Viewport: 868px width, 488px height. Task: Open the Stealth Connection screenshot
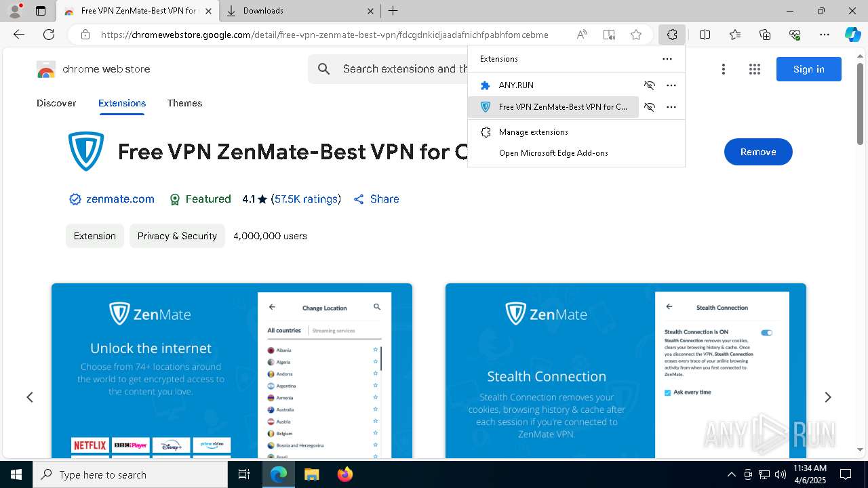626,371
